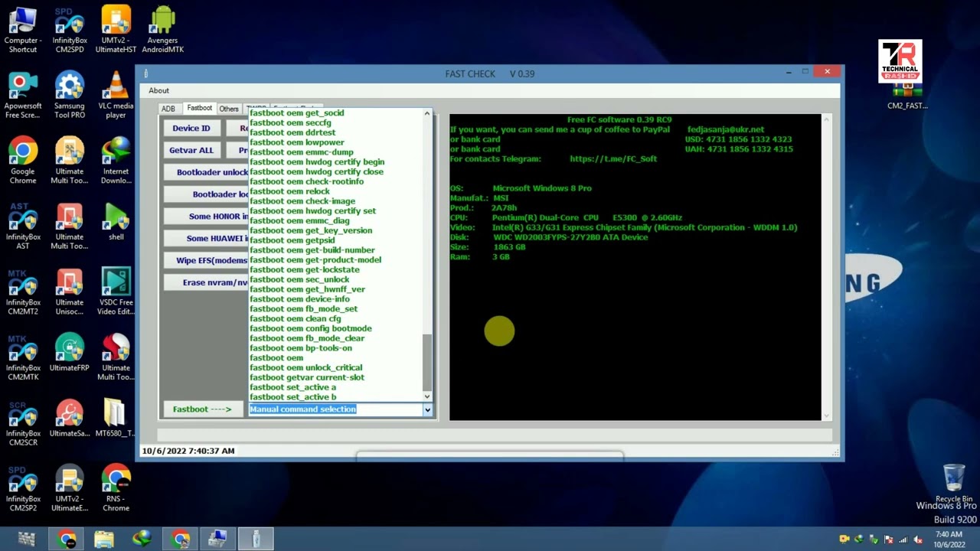Screen dimensions: 980x551
Task: Select 'fastboot oem device-info' command
Action: click(x=299, y=299)
